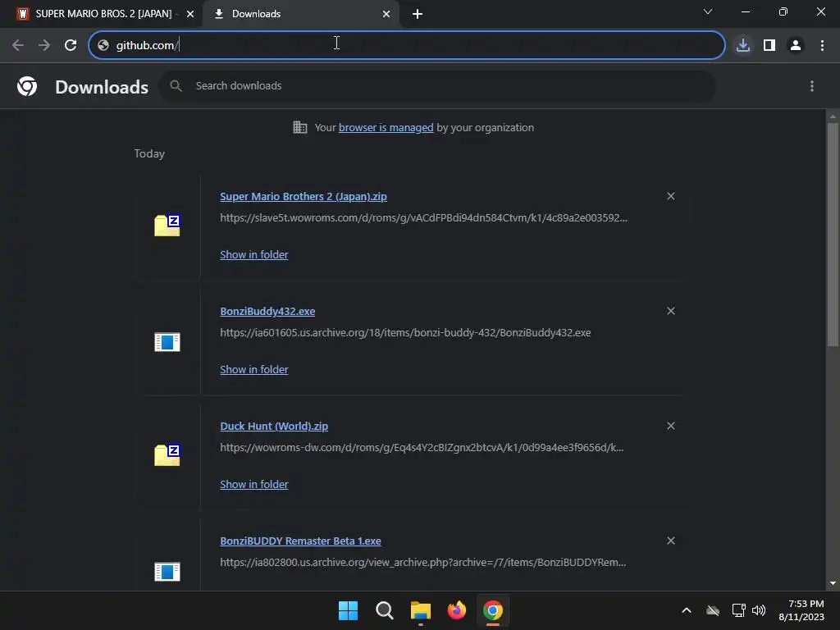
Task: Click the Downloads page title
Action: pos(102,87)
